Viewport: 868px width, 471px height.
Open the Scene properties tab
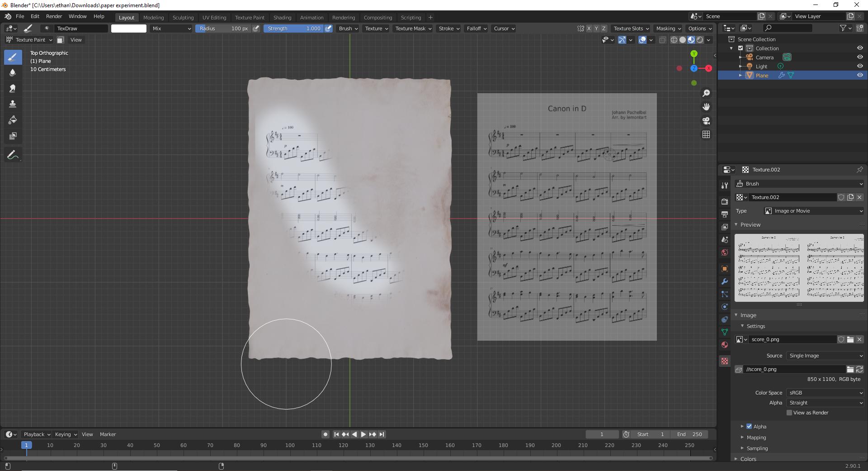(725, 239)
